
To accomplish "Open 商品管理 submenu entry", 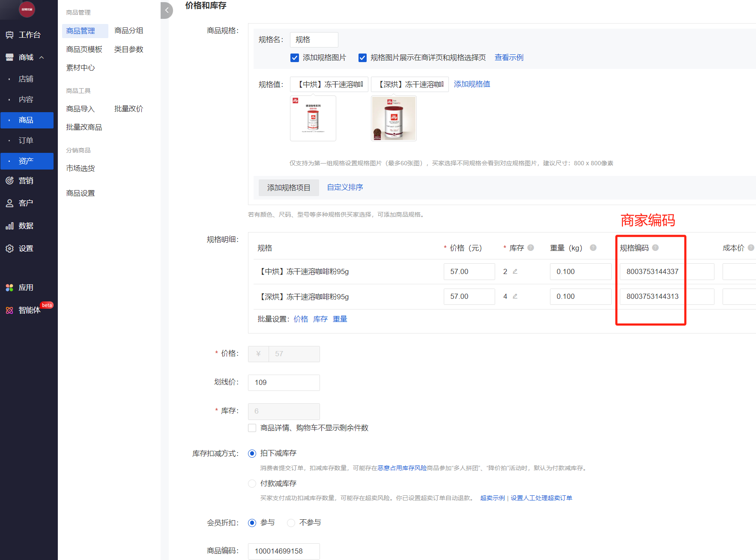I will tap(85, 31).
